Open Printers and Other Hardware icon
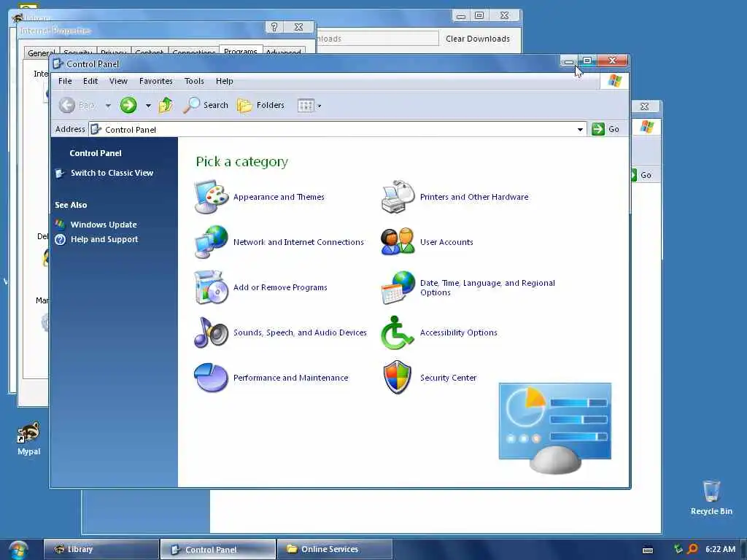 tap(398, 197)
